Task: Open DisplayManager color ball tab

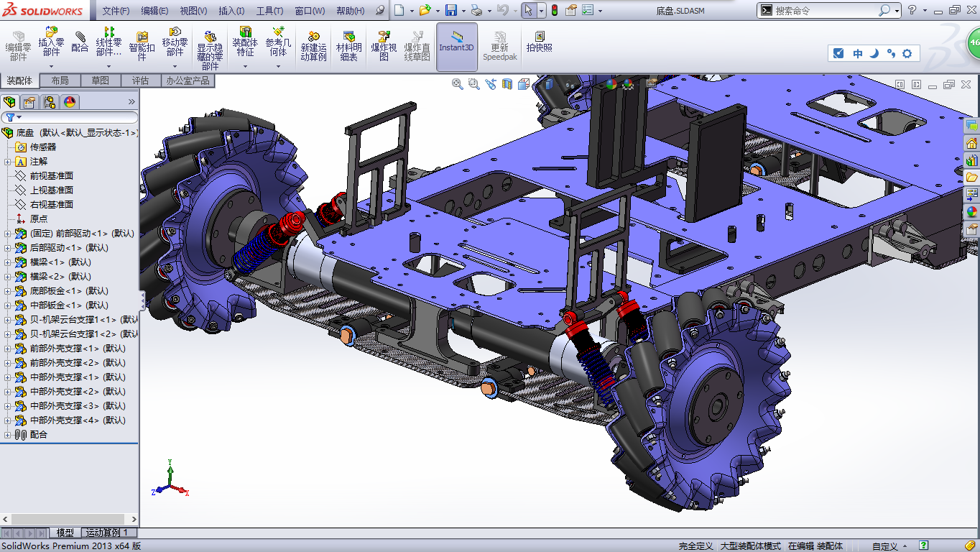Action: click(70, 102)
